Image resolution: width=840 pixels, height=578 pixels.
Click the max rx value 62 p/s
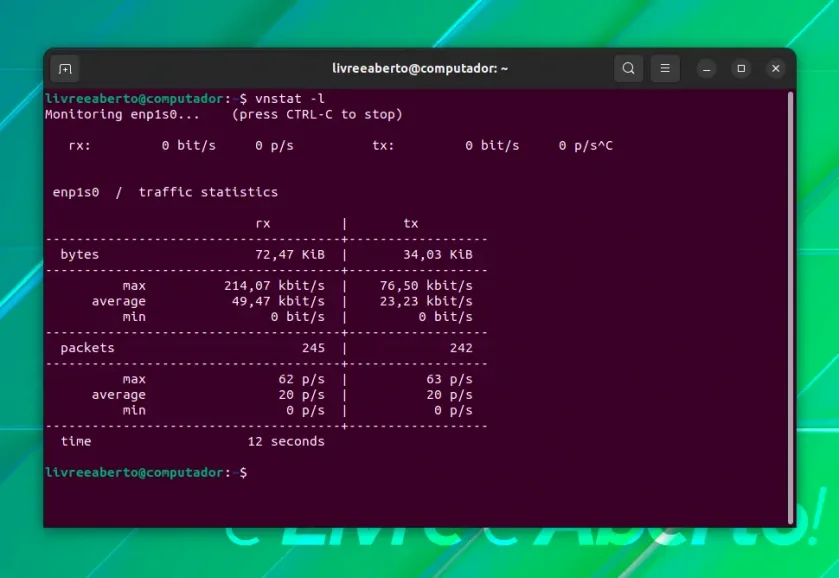302,379
